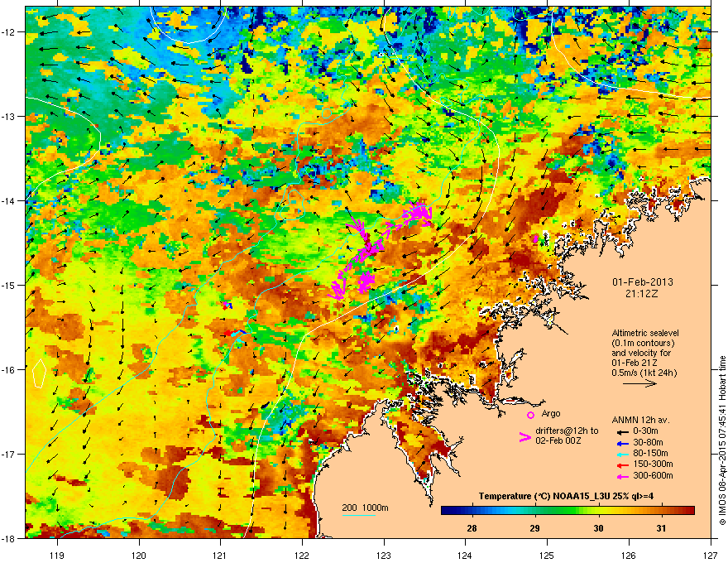Click the small white closed contour near 119E
Image resolution: width=728 pixels, height=563 pixels.
pos(39,373)
